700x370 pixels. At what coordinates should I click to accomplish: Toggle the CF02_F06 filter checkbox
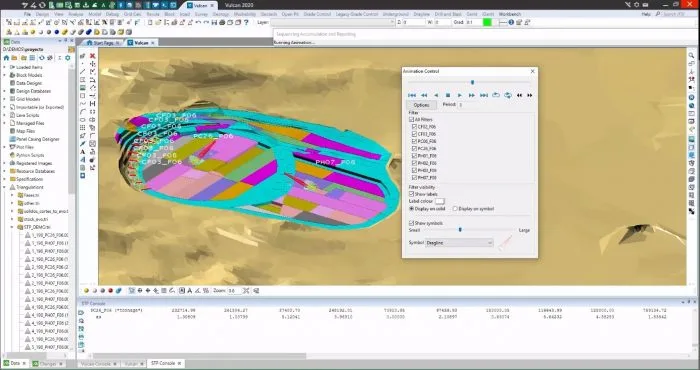(x=415, y=127)
